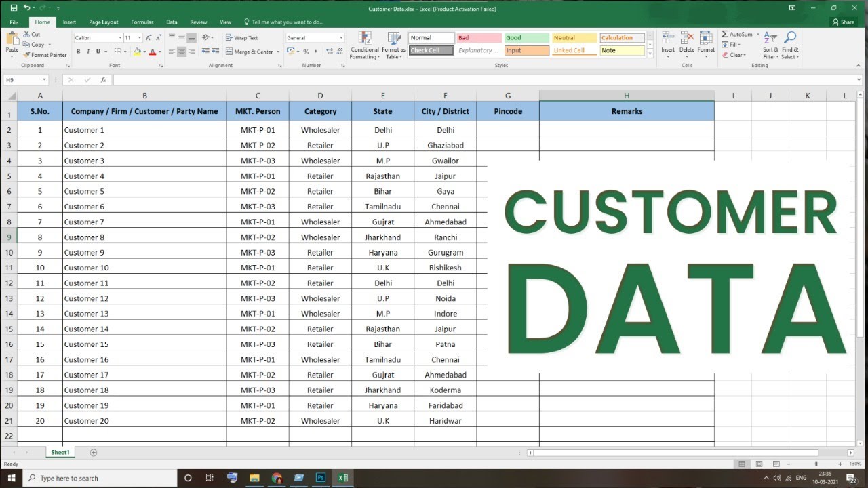Open the File menu
The width and height of the screenshot is (868, 488).
pos(14,22)
